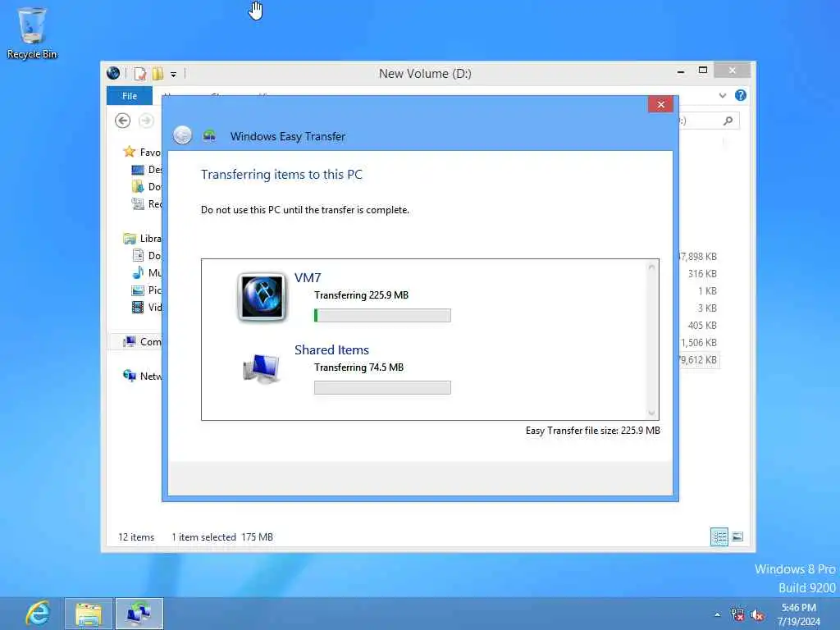Click the 316 KB file size cell
This screenshot has height=630, width=840.
702,274
